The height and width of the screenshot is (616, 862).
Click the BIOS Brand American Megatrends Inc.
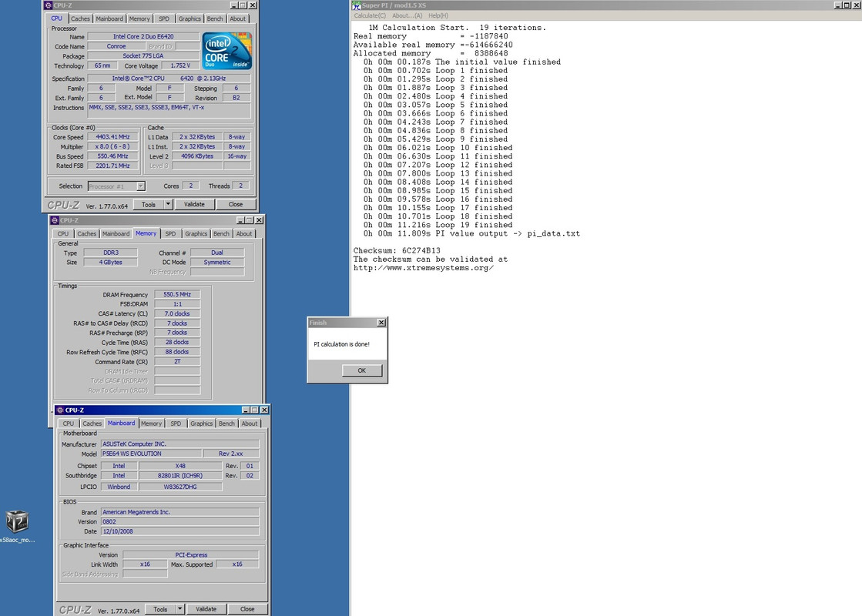pyautogui.click(x=179, y=512)
